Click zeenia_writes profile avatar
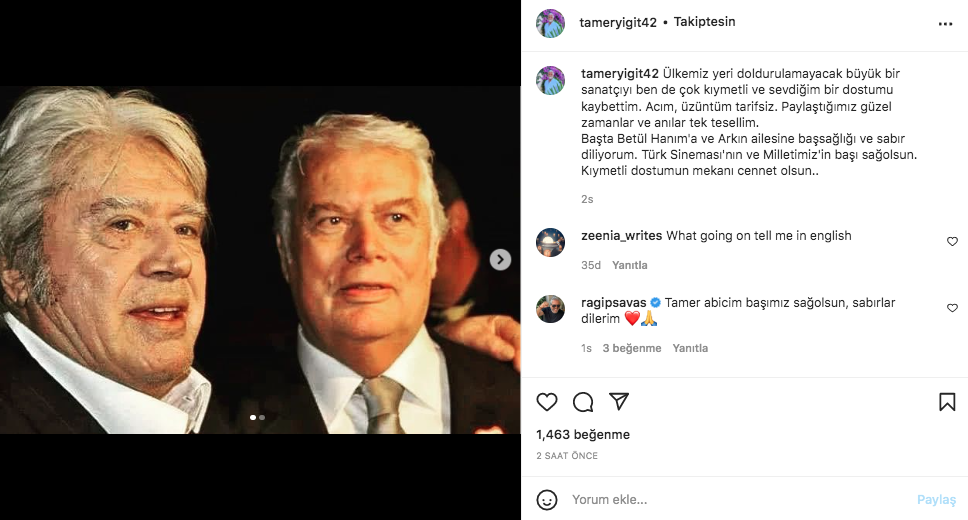 tap(550, 242)
